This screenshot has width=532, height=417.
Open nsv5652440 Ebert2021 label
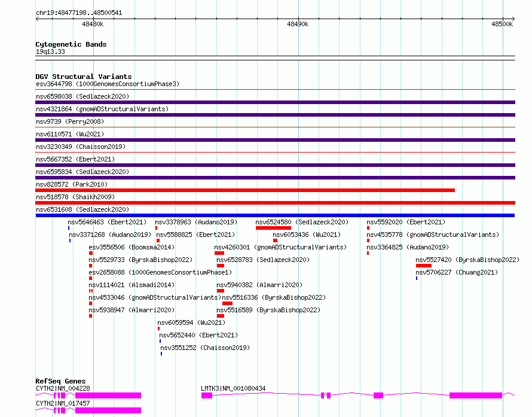pyautogui.click(x=198, y=335)
